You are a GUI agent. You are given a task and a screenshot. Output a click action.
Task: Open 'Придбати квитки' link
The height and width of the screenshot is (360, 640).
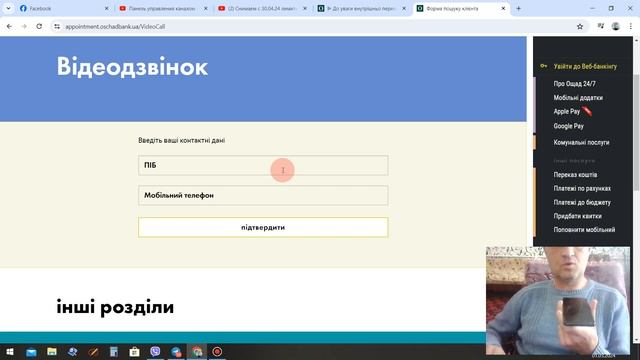pyautogui.click(x=578, y=216)
